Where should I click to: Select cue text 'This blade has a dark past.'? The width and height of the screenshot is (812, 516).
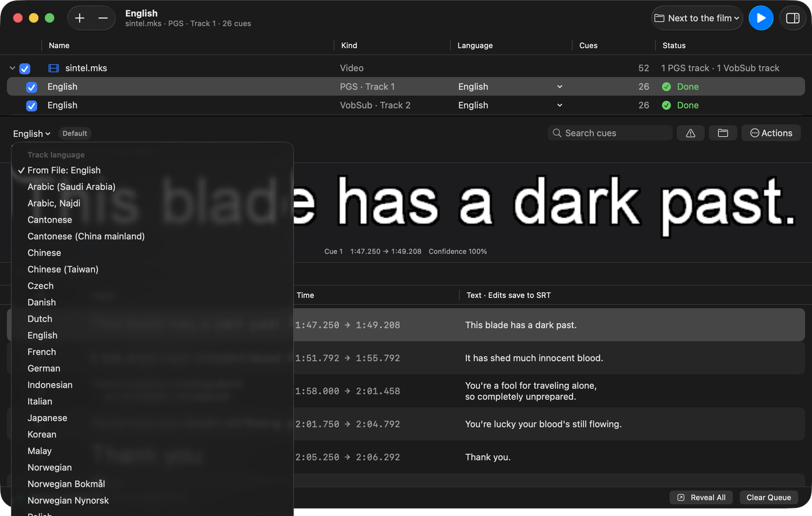coord(521,325)
